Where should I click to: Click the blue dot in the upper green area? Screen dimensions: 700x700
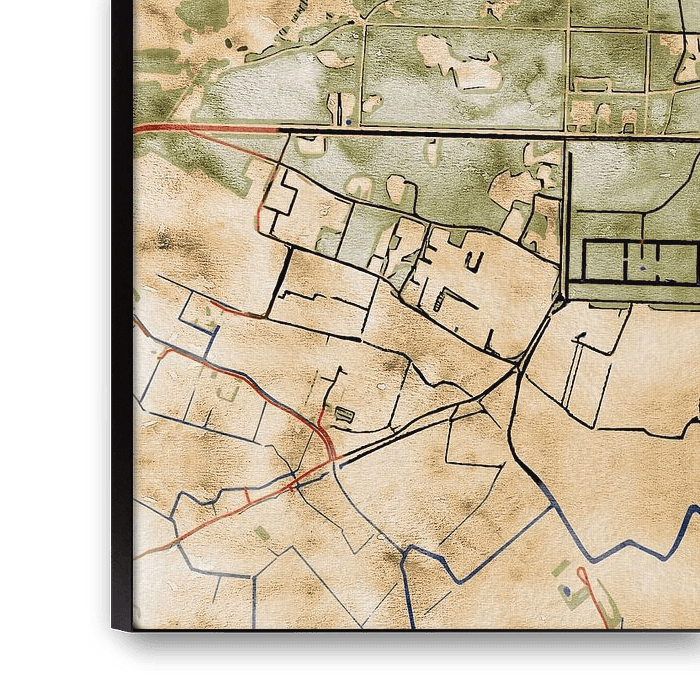tap(347, 121)
